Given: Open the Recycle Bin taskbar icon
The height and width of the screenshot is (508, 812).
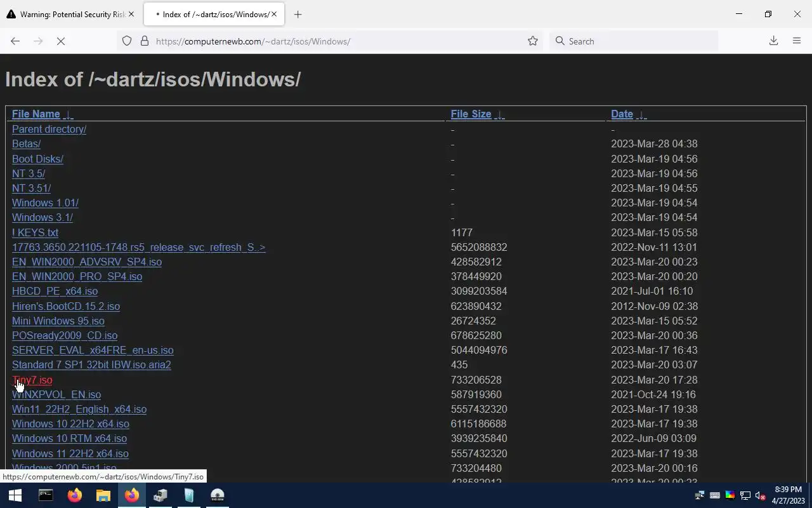Looking at the screenshot, I should tap(189, 495).
